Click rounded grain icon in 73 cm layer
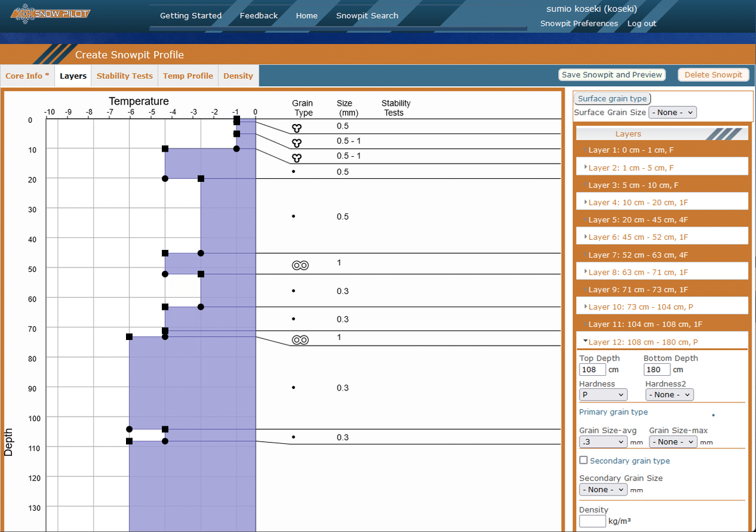The height and width of the screenshot is (532, 756). pyautogui.click(x=300, y=340)
